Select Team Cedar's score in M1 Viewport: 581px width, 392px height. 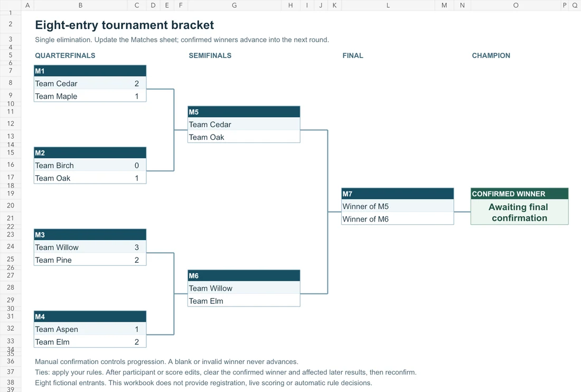coord(137,84)
